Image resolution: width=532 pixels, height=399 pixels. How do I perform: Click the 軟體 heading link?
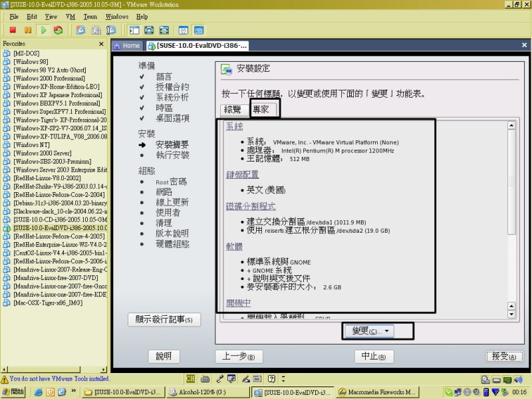(x=233, y=246)
